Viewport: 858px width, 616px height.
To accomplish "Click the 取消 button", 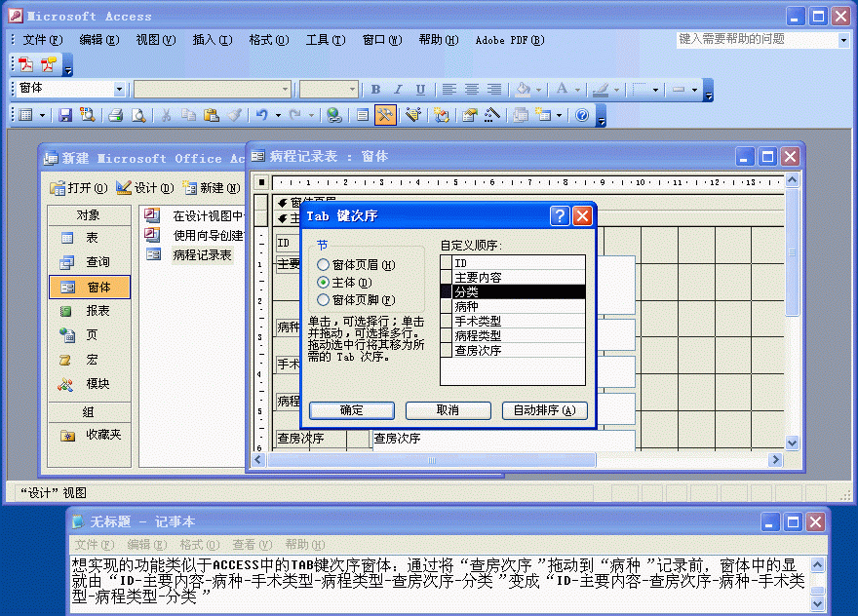I will point(448,410).
